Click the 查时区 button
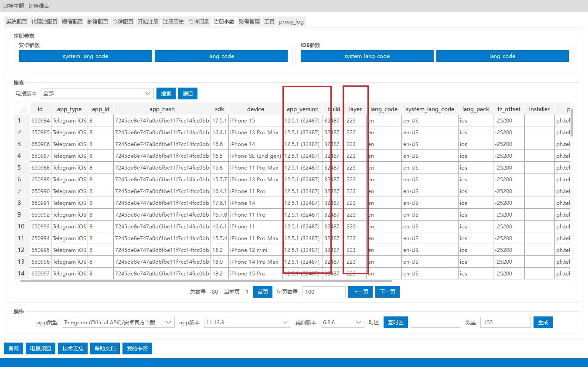Screen dimensions: 588x367 pyautogui.click(x=395, y=322)
